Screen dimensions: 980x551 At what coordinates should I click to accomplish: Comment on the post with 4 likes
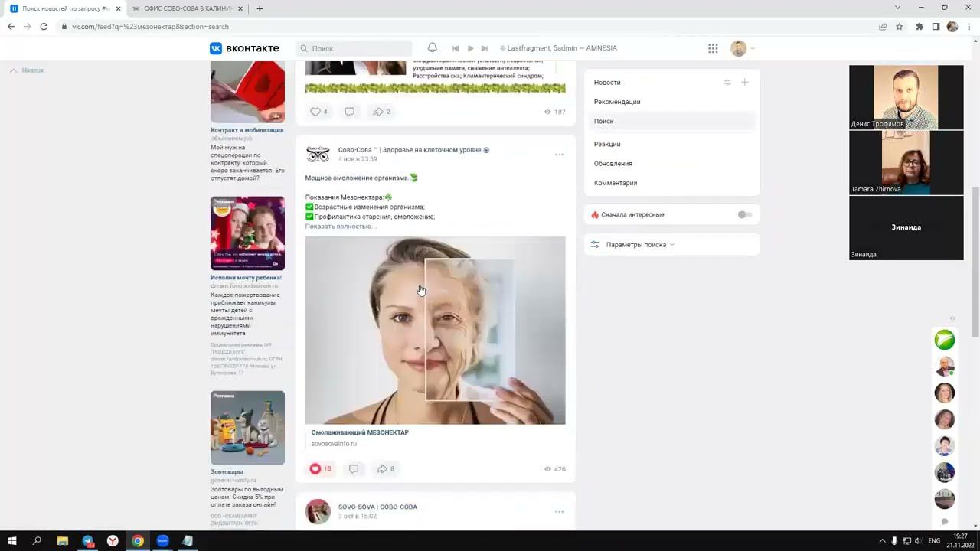point(349,112)
